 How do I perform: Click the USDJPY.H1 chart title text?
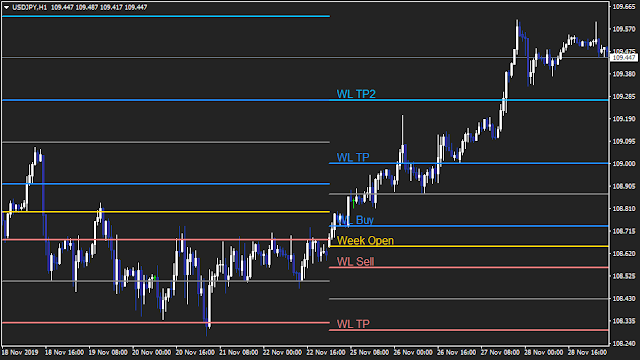click(x=29, y=7)
